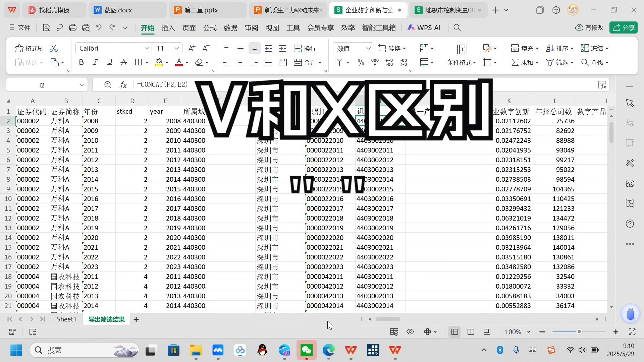Toggle bold formatting
644x362 pixels.
(81, 62)
